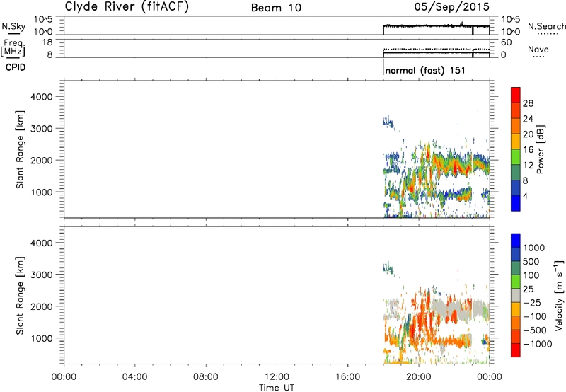The width and height of the screenshot is (566, 392).
Task: Click the '4000' tick on the power panel
Action: click(41, 97)
